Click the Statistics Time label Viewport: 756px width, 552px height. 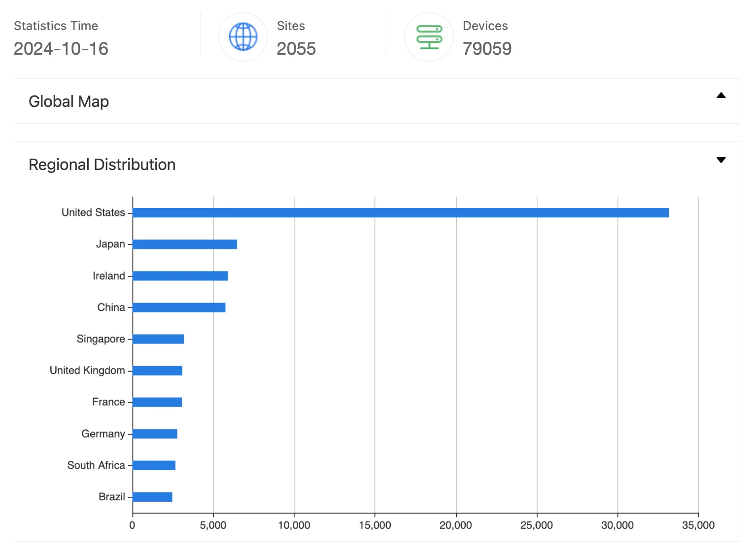click(x=56, y=26)
